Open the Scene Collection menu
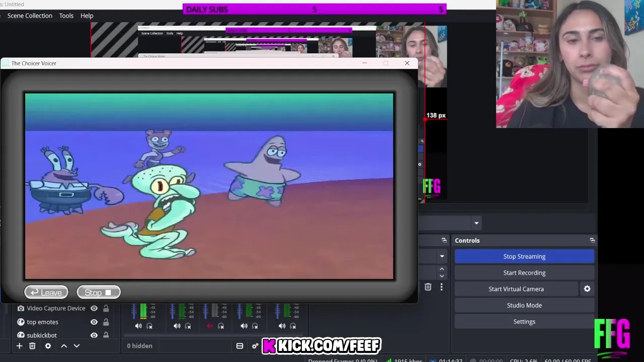The image size is (644, 362). [x=30, y=16]
